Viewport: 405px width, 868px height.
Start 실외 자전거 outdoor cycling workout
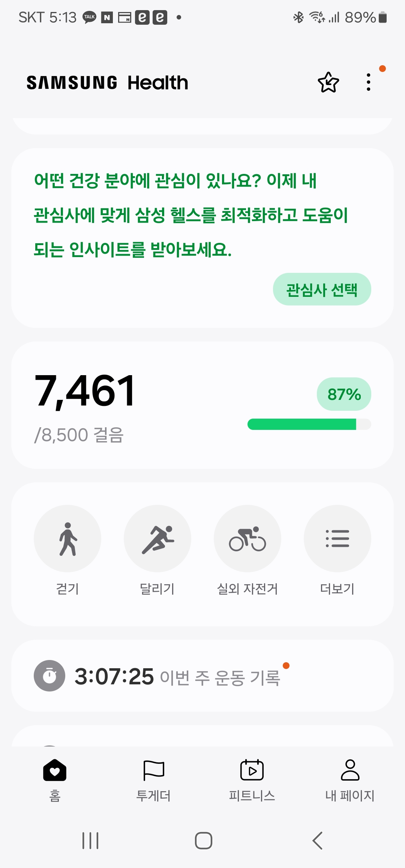[x=247, y=539]
